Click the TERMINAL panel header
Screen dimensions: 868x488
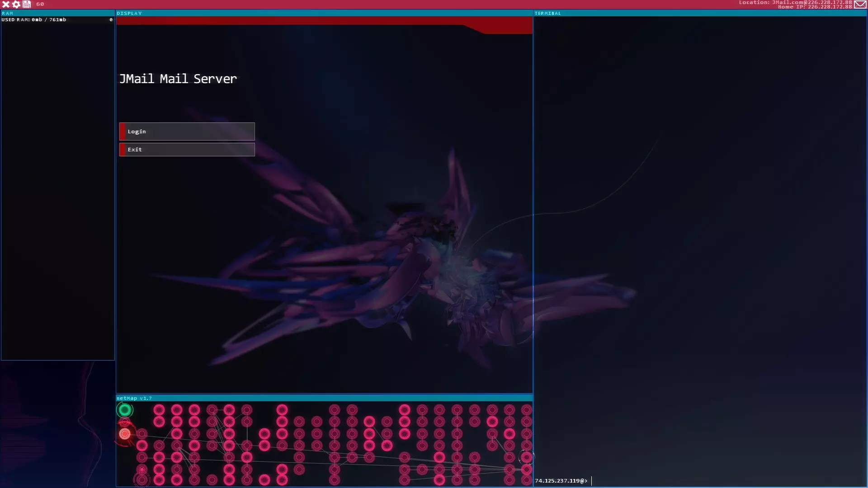click(x=700, y=13)
